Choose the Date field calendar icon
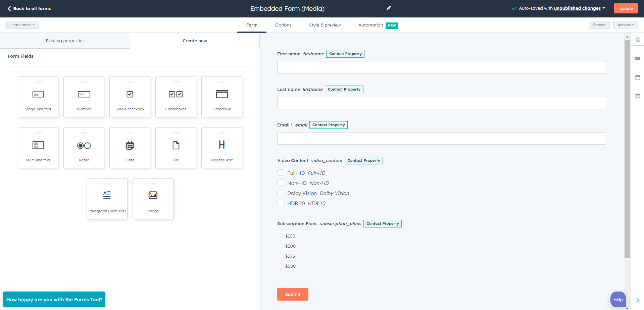 point(130,146)
